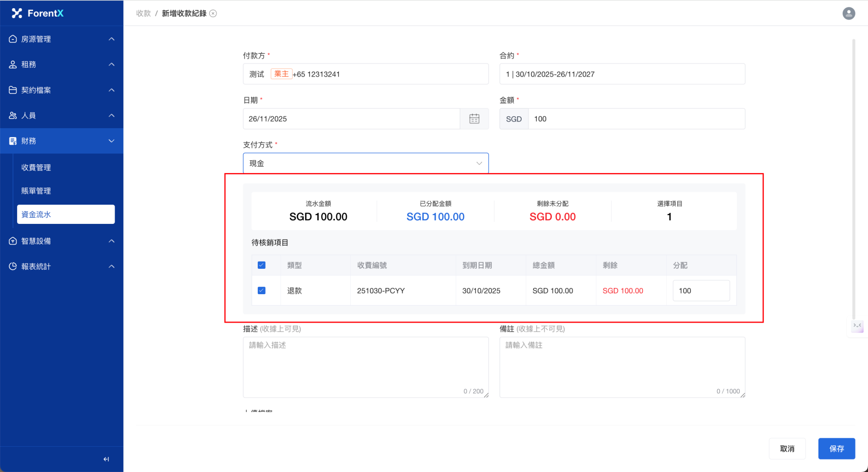Open the 支付方式 dropdown showing 現金
The width and height of the screenshot is (868, 472).
click(365, 163)
